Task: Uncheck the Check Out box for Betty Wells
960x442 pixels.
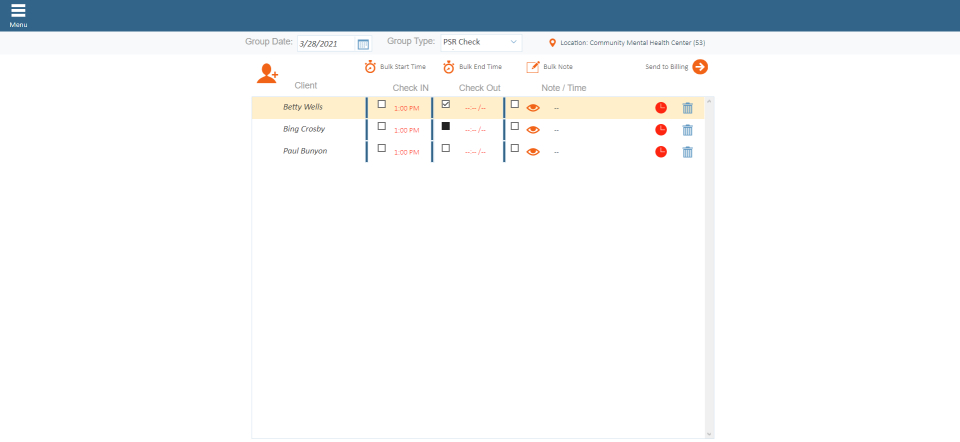Action: click(446, 104)
